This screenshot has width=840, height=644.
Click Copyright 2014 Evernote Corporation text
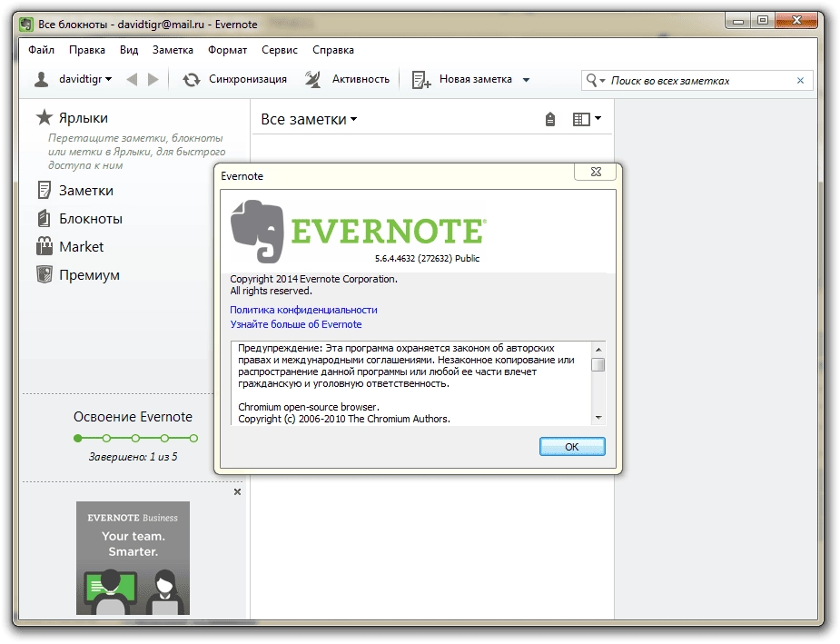click(x=313, y=279)
